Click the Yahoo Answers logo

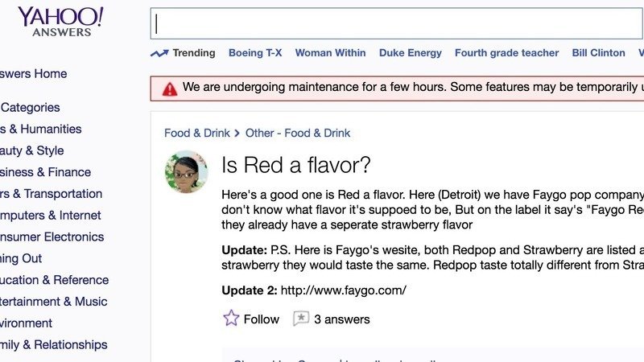pos(60,22)
